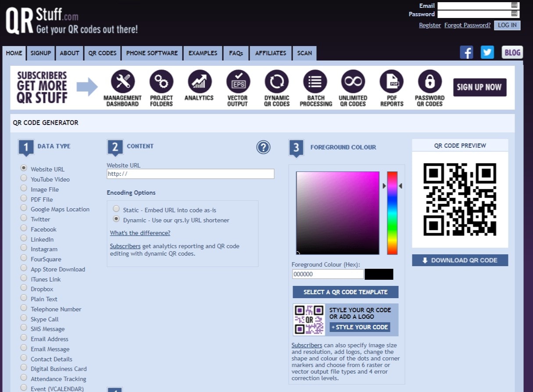Image resolution: width=533 pixels, height=392 pixels.
Task: Choose Static embed URL encoding option
Action: [x=116, y=209]
